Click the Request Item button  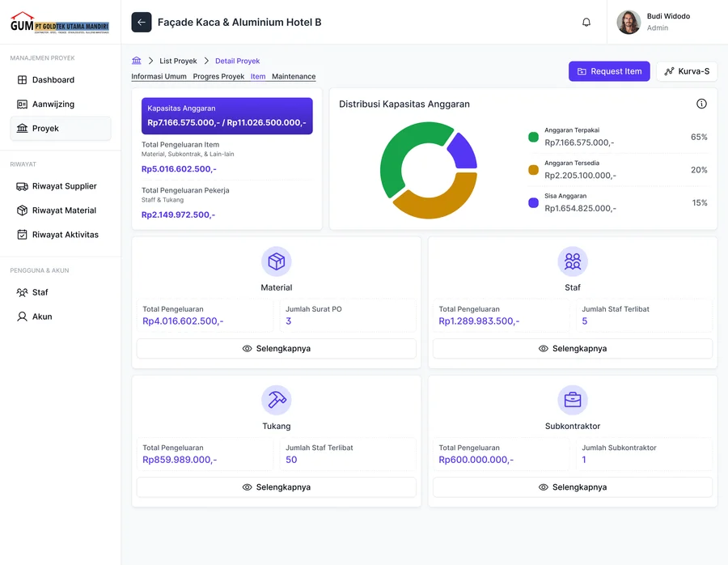(609, 71)
